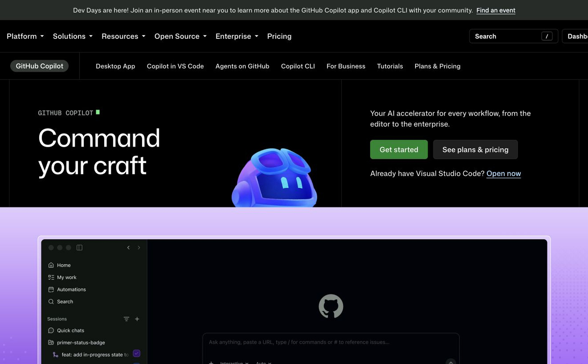This screenshot has height=364, width=588.
Task: Click the 'Automations' label
Action: tap(71, 289)
